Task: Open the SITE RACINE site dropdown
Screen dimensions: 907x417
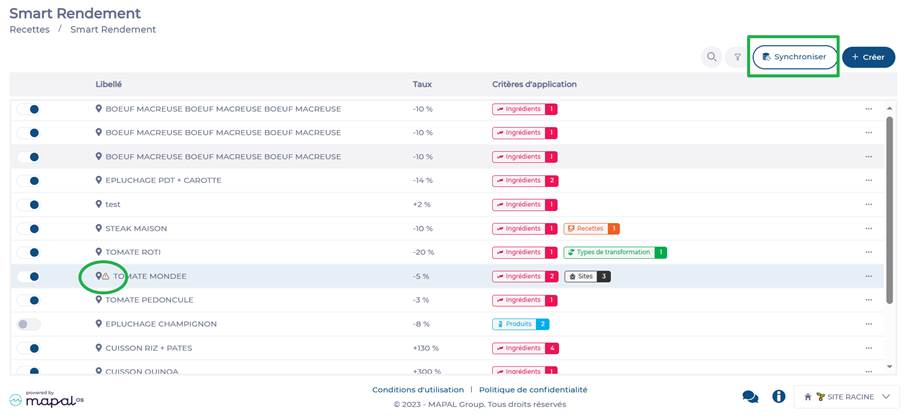Action: tap(846, 397)
